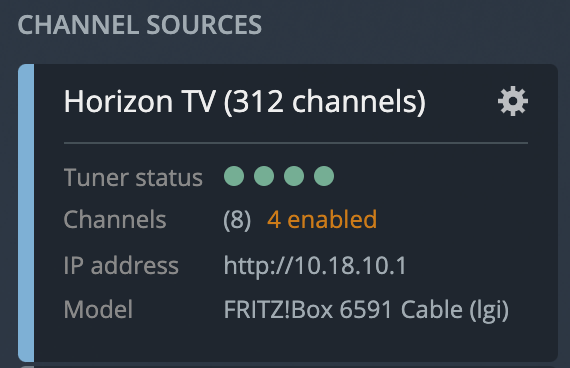Image resolution: width=570 pixels, height=368 pixels.
Task: Click the IP address label
Action: (121, 265)
